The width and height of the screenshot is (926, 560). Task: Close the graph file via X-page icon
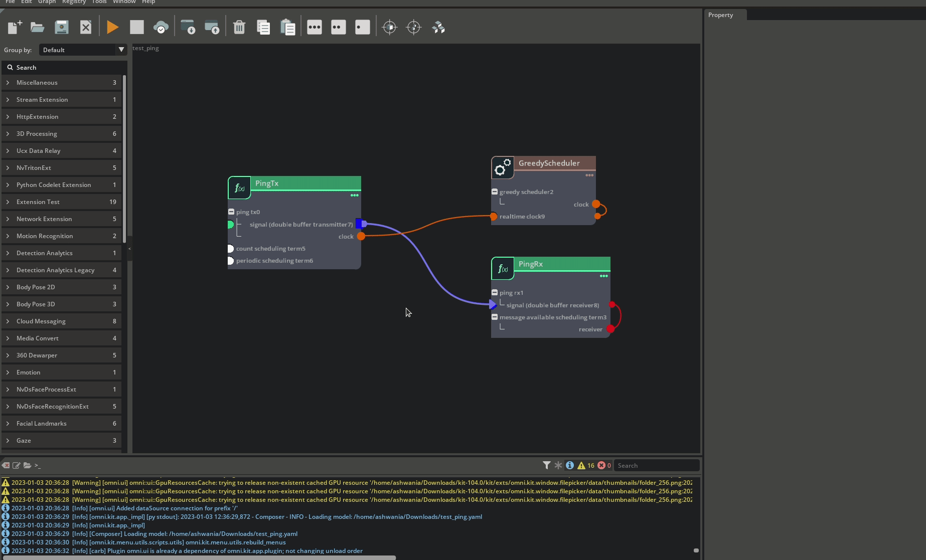click(86, 27)
